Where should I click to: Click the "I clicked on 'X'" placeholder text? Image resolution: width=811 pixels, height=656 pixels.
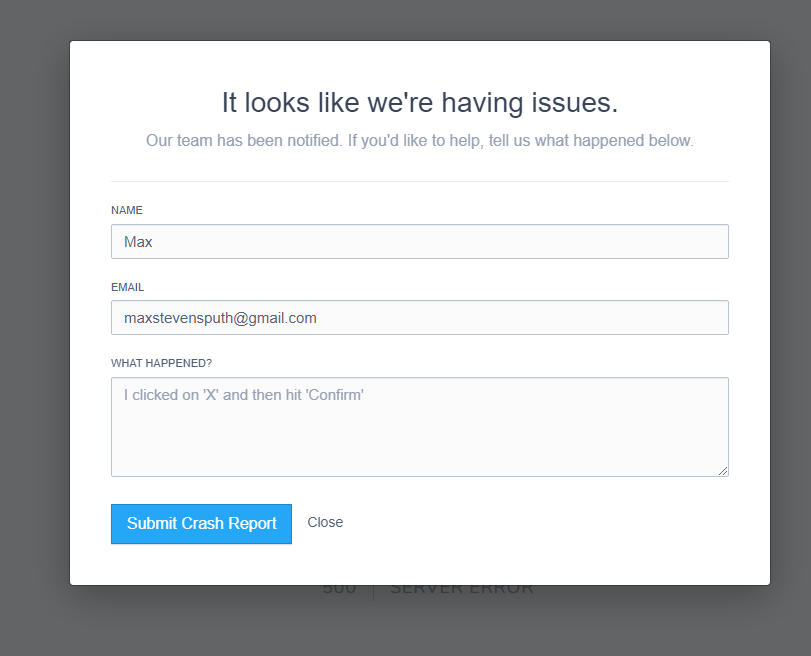point(243,395)
